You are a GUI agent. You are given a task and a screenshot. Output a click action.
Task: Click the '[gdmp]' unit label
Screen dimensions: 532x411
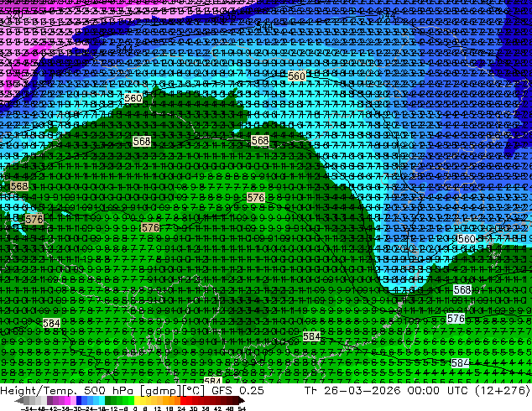(x=161, y=391)
